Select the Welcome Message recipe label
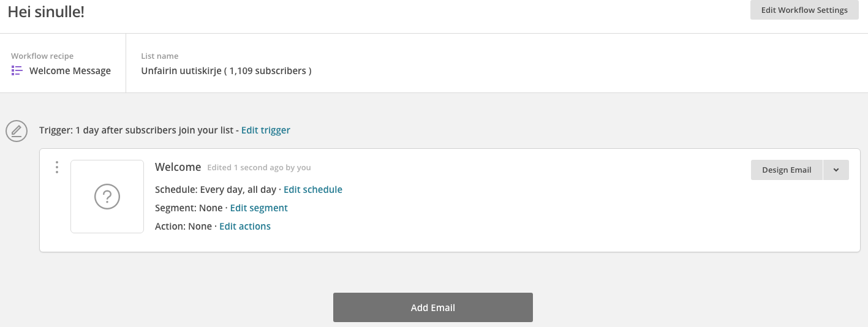 coord(70,71)
